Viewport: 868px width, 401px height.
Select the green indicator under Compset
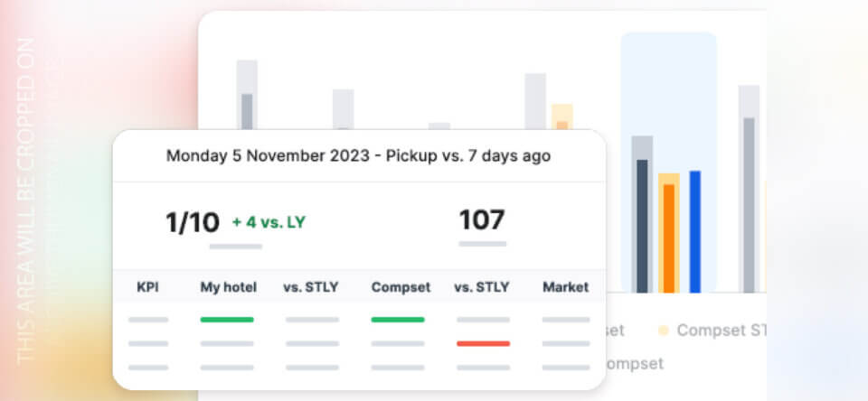(398, 319)
